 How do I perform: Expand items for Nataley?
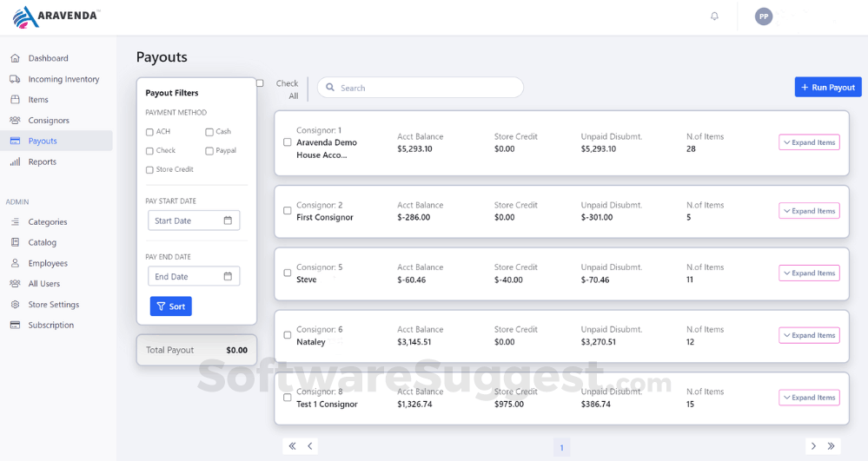point(809,335)
